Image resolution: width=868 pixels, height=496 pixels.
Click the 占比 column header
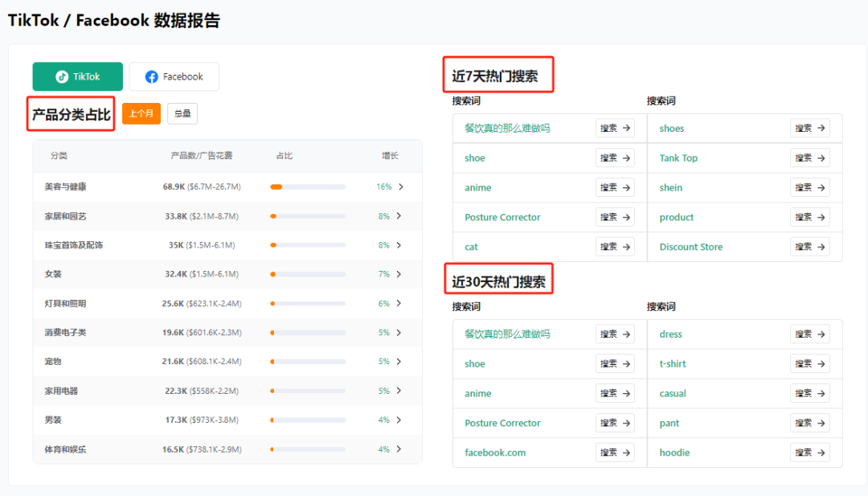click(284, 156)
